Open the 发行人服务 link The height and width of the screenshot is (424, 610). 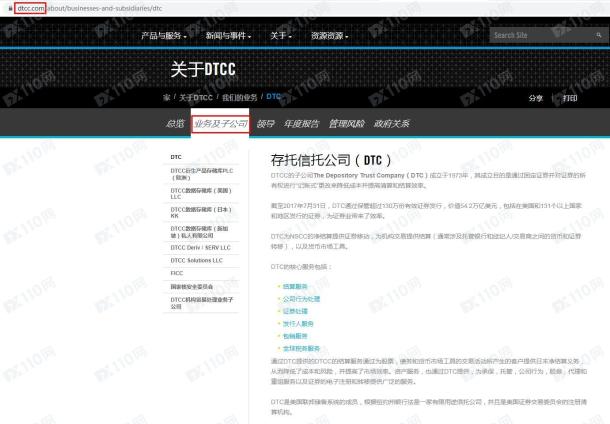298,324
